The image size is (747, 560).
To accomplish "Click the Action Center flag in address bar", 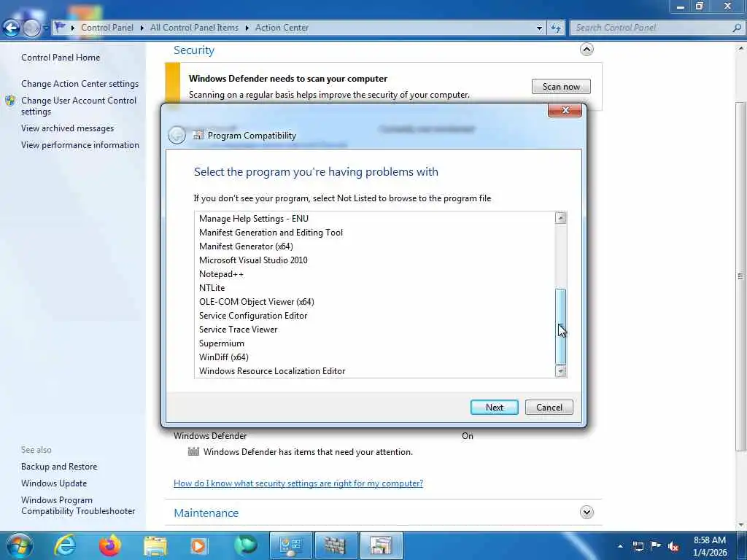I will click(60, 27).
